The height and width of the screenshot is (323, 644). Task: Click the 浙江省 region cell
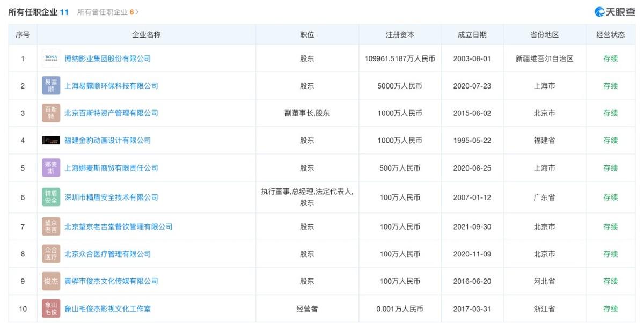[x=545, y=309]
